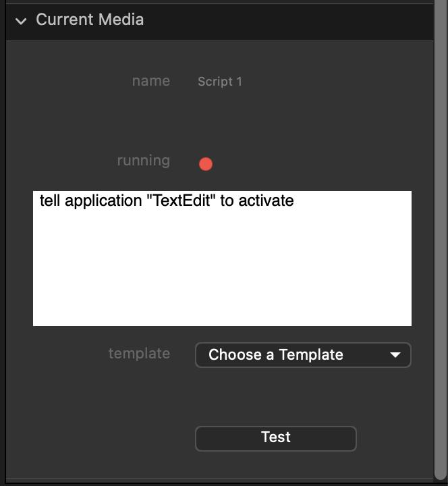Click the blank panel area beside the Test button

click(x=101, y=439)
